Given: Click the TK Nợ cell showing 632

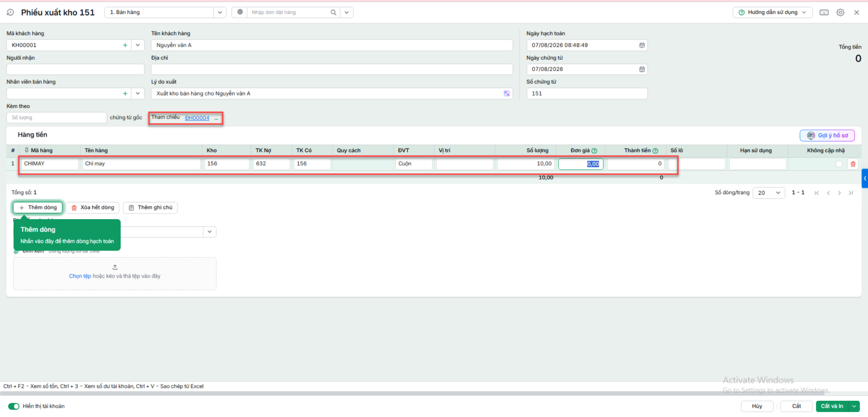Looking at the screenshot, I should [x=271, y=164].
